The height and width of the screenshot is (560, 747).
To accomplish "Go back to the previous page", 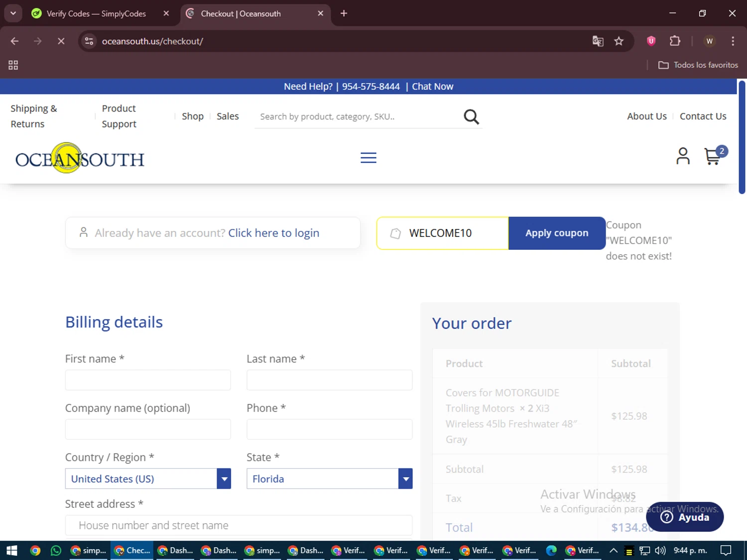I will [14, 41].
